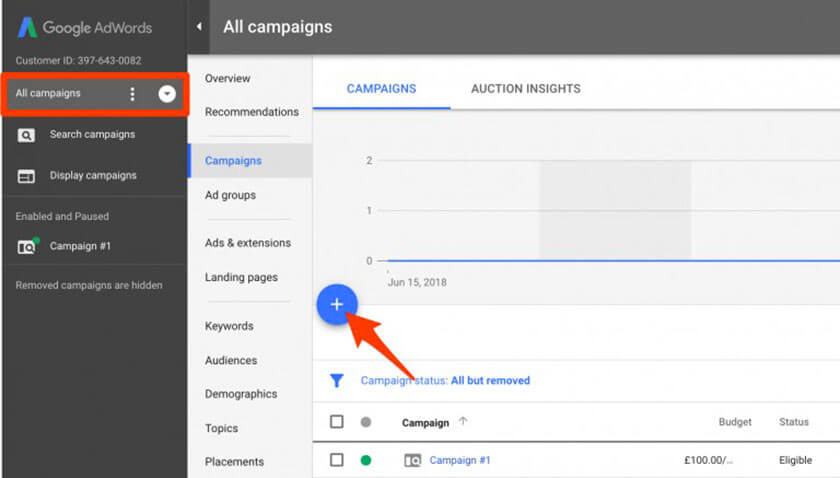
Task: Open the Keywords menu item
Action: pyautogui.click(x=229, y=326)
